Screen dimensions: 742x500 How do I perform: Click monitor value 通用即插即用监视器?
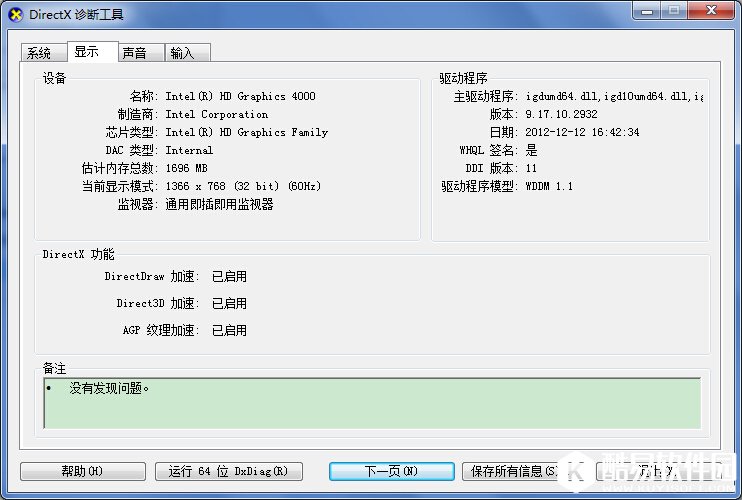coord(220,204)
